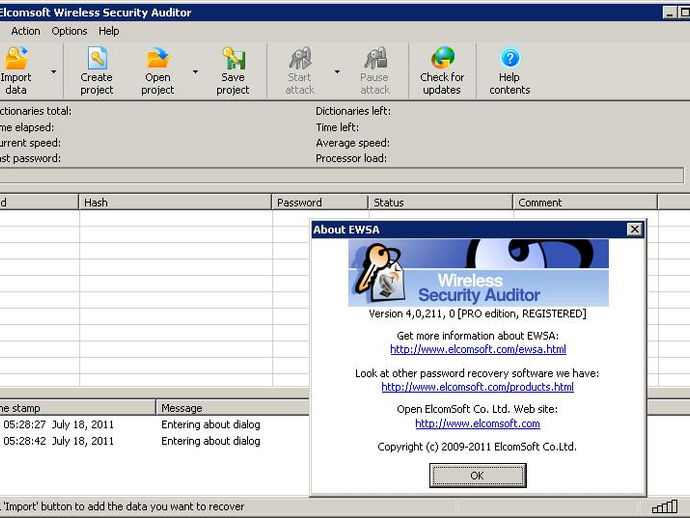Click the Save project icon
The width and height of the screenshot is (690, 518).
[233, 58]
